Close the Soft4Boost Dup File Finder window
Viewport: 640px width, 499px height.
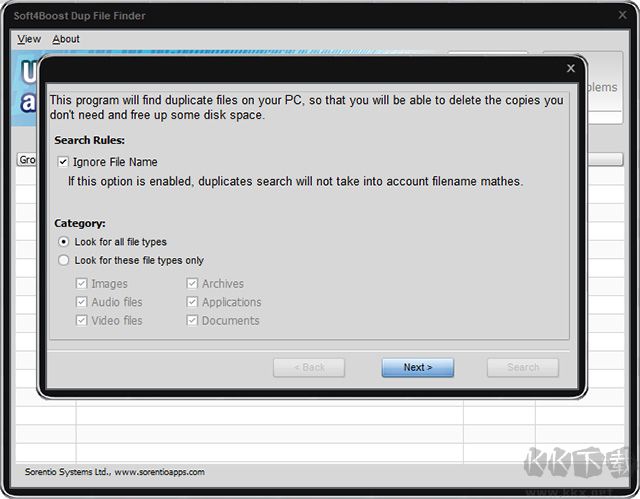click(x=622, y=15)
